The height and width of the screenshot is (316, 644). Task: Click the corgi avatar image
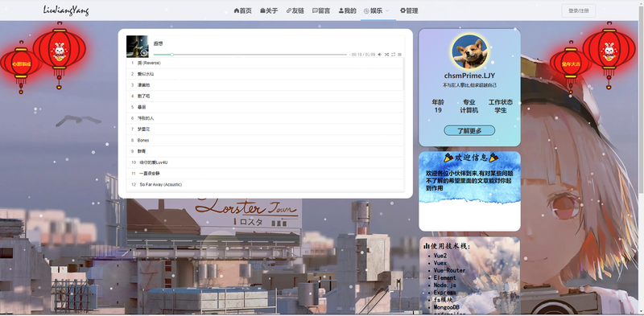pos(469,51)
